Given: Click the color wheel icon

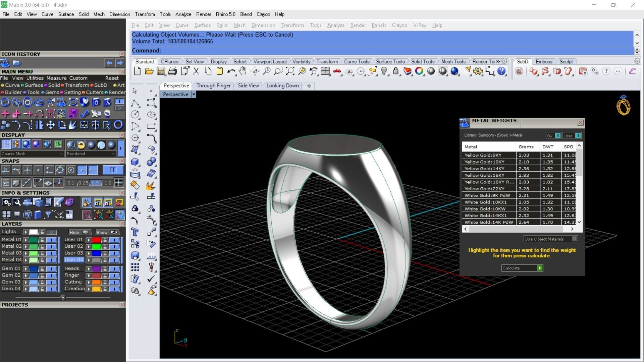Looking at the screenshot, I should 419,71.
